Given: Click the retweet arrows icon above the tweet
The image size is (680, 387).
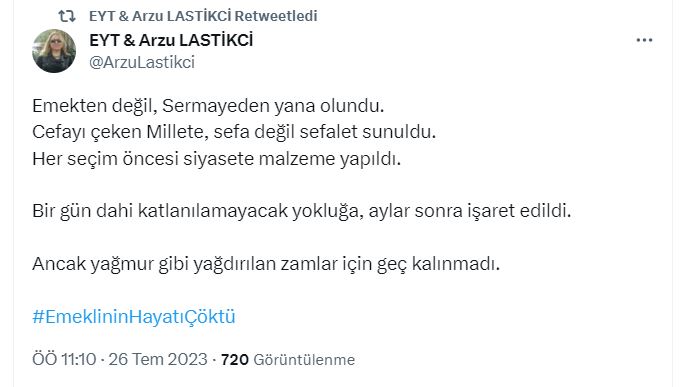Looking at the screenshot, I should pos(67,16).
